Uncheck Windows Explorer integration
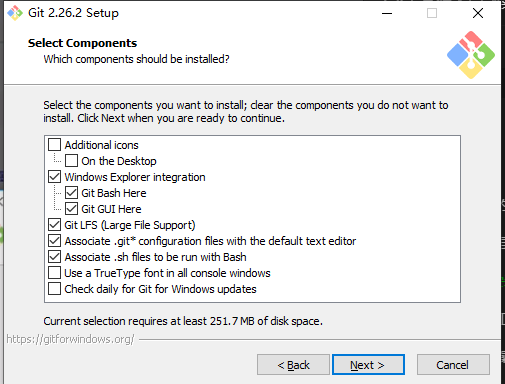This screenshot has width=505, height=384. click(x=54, y=177)
